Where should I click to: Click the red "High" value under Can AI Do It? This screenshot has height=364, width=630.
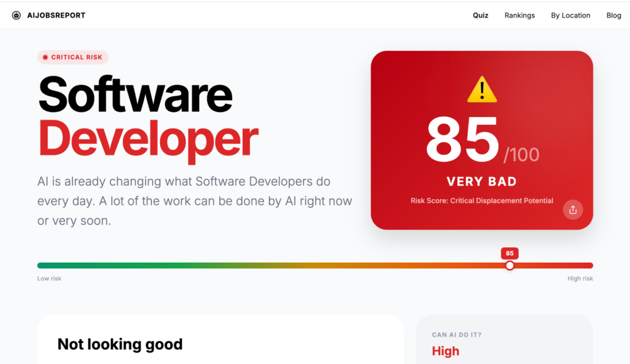[445, 351]
